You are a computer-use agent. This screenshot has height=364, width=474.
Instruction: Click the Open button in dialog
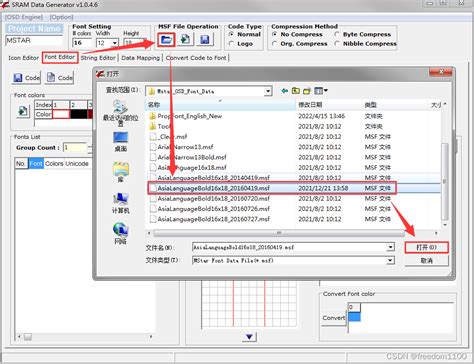coord(426,247)
